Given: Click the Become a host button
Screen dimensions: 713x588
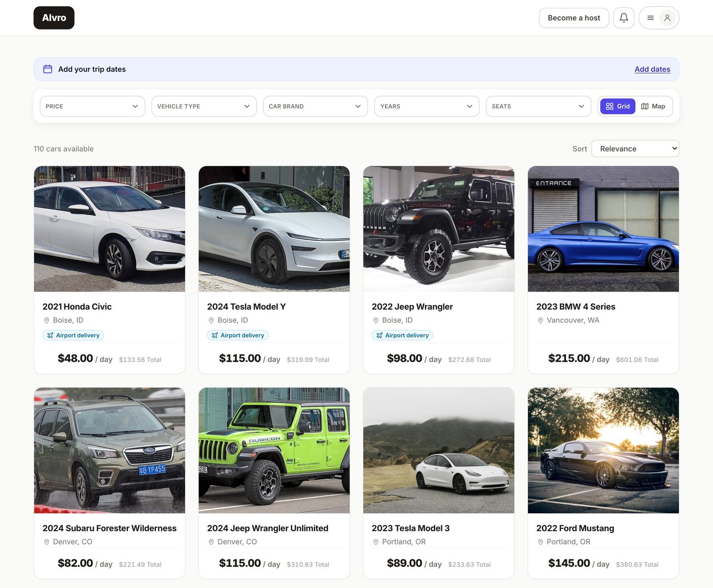Looking at the screenshot, I should click(574, 18).
